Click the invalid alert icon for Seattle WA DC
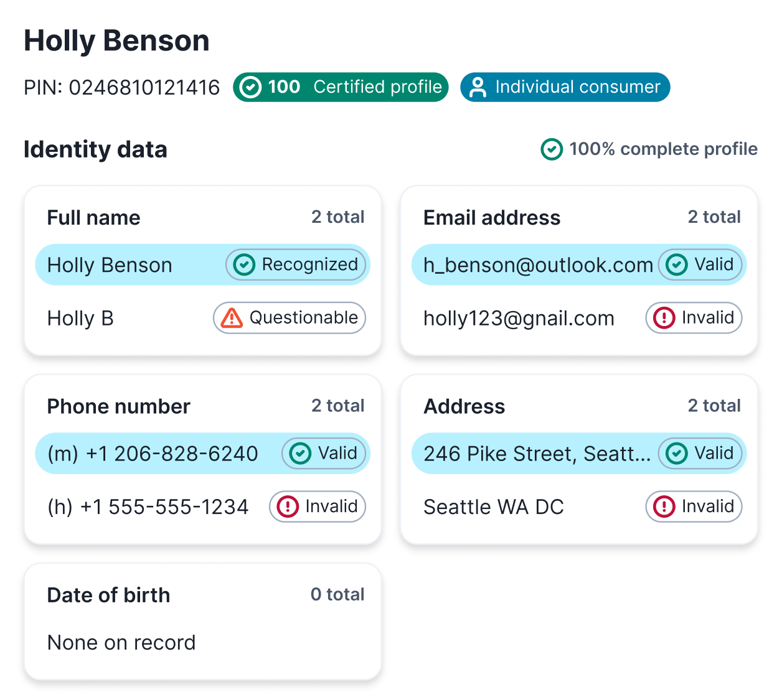 [664, 506]
